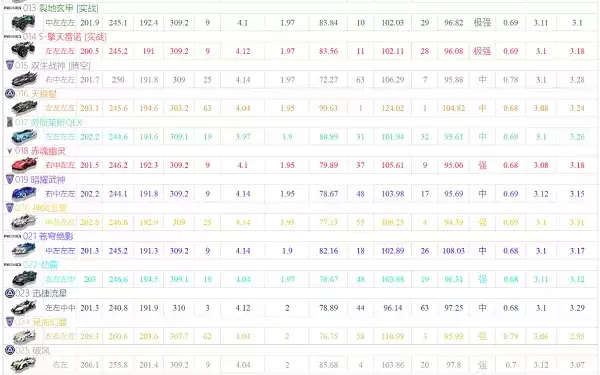Click value 3.07 in the 破风 row

pos(577,365)
